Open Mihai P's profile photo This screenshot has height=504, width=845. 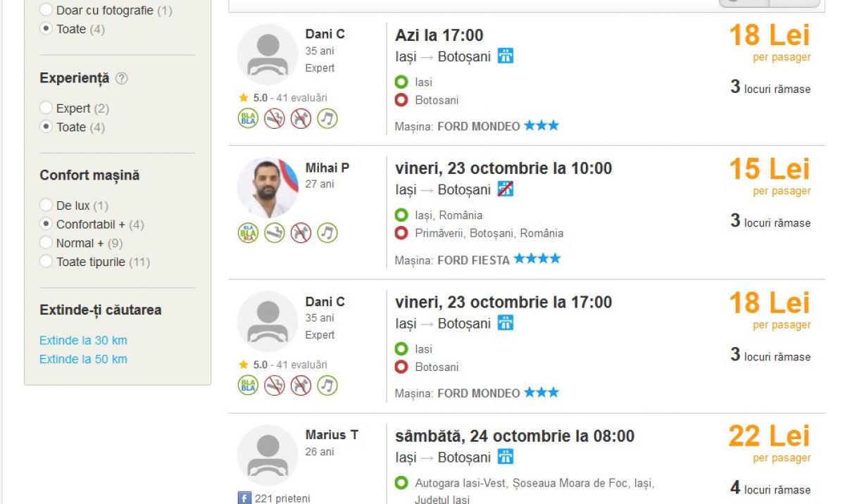tap(268, 188)
